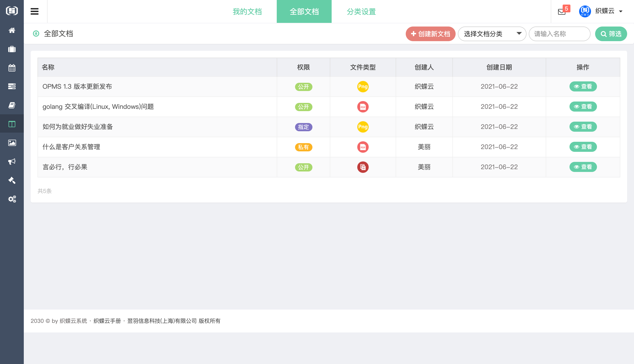Click the picture album sidebar icon
The width and height of the screenshot is (634, 364).
coord(12,143)
